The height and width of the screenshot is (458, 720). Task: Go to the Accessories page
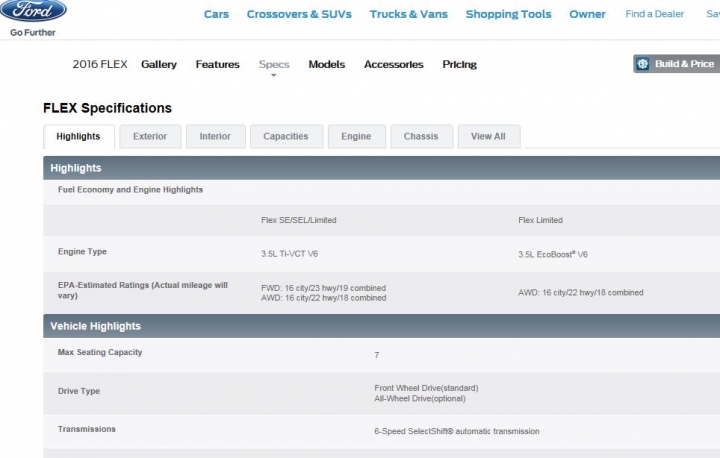click(394, 64)
